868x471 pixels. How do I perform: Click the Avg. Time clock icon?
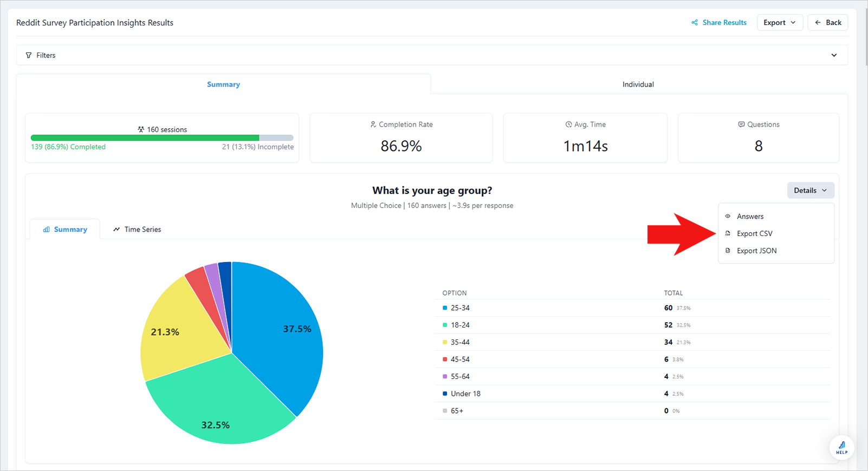568,125
